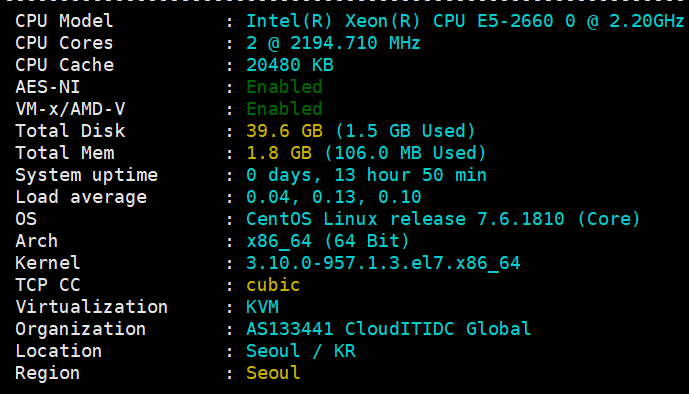Click the 'System uptime' label
Image resolution: width=689 pixels, height=394 pixels.
point(87,175)
